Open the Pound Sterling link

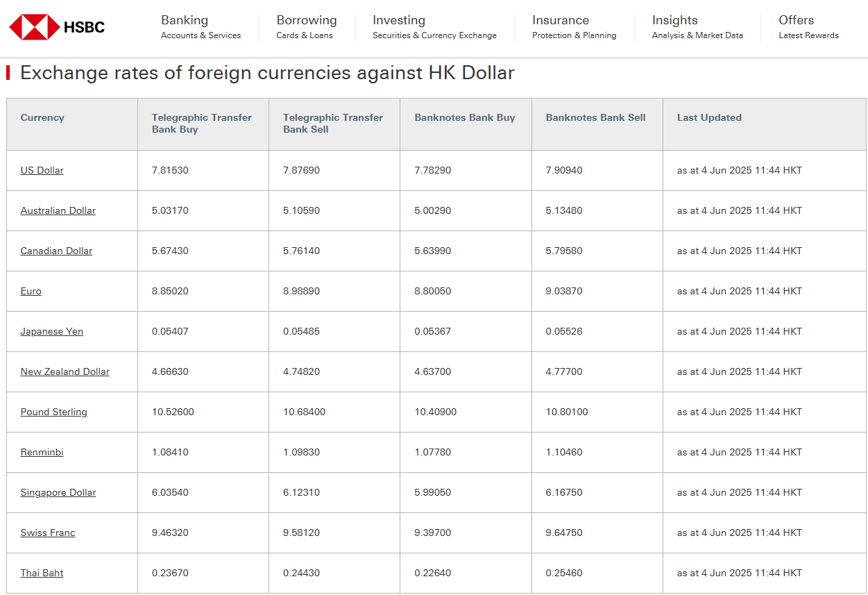(53, 412)
